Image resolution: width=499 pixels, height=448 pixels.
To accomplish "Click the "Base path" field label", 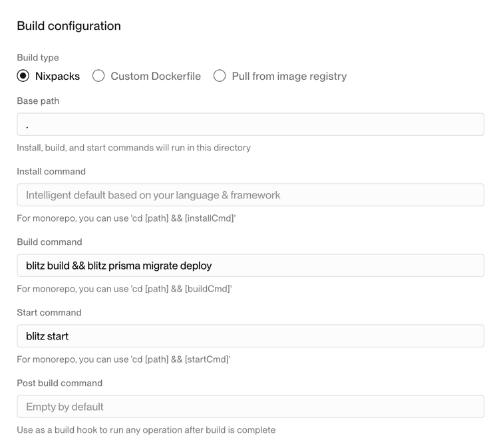I will pyautogui.click(x=38, y=101).
